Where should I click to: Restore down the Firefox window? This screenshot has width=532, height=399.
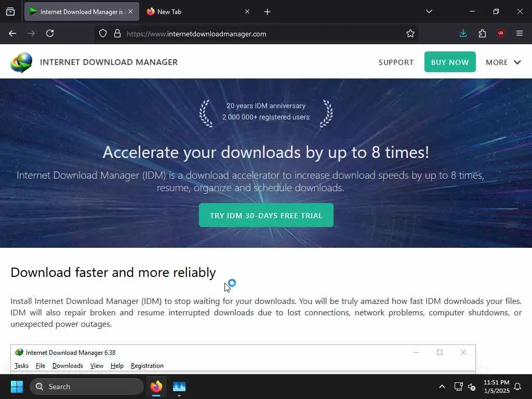coord(496,11)
